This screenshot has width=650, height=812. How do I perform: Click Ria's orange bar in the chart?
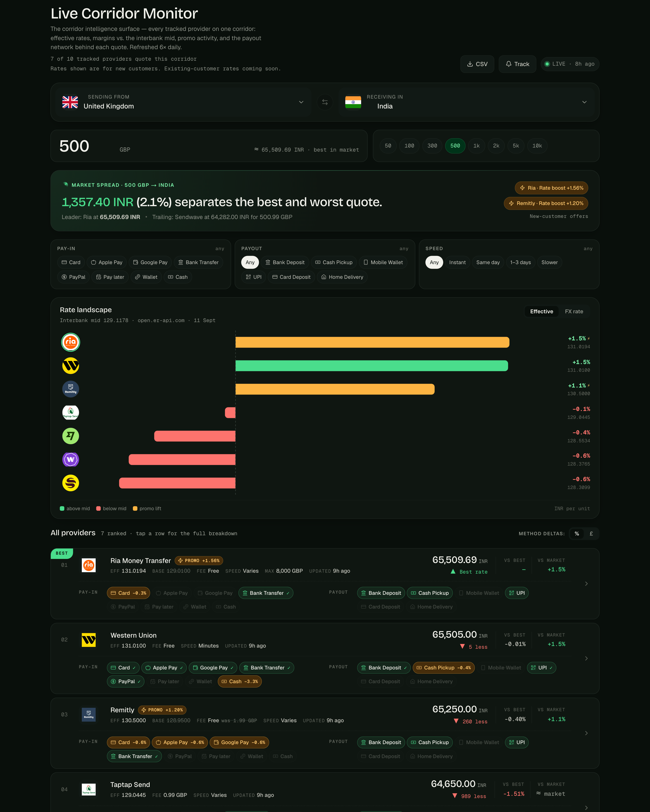[x=372, y=342]
